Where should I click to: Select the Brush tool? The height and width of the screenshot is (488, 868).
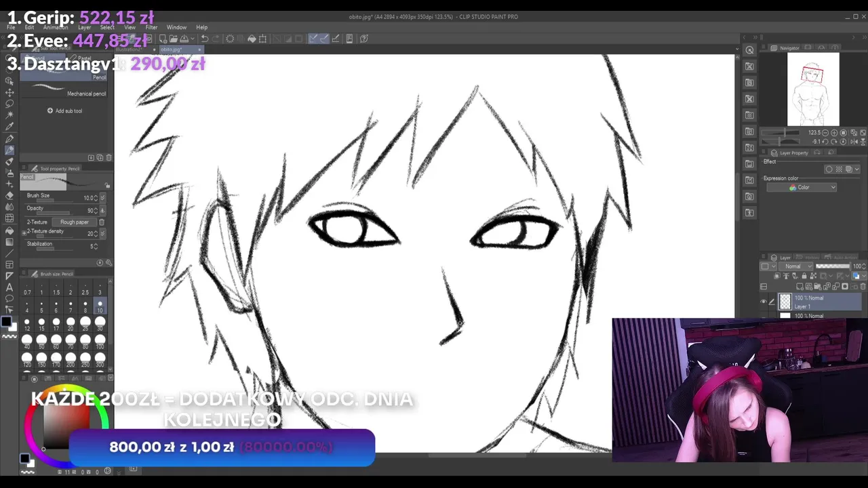[x=9, y=161]
